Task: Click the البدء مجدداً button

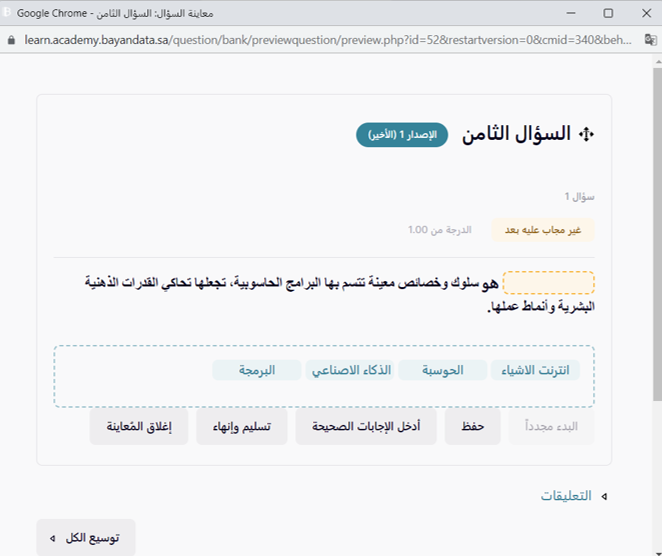Action: [x=552, y=427]
